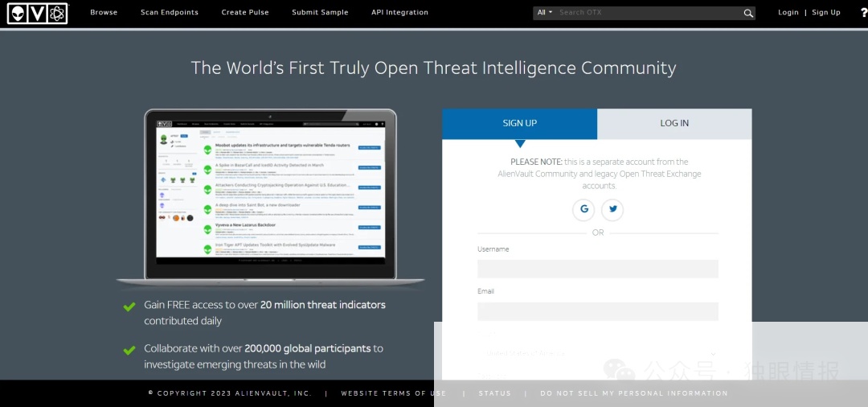Viewport: 868px width, 407px height.
Task: Click the Copyright 2023 AlienVault text
Action: 230,393
